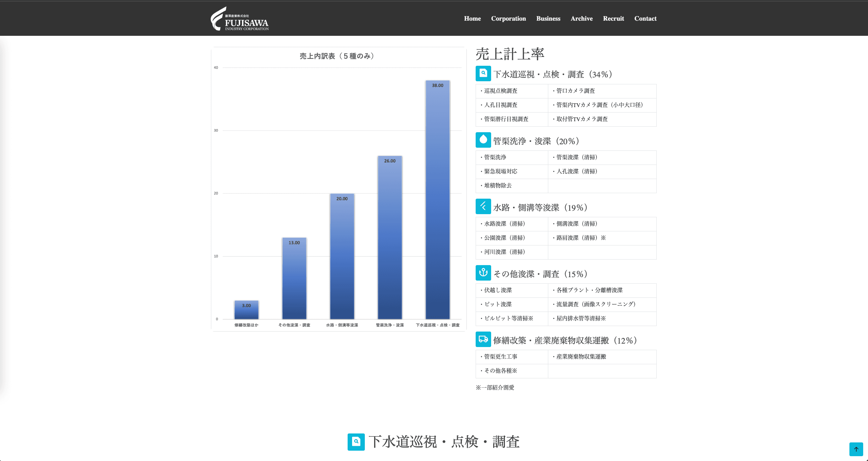Click the magnifier icon beside 下水道巡視・点検・調査
Viewport: 868px width, 461px height.
coord(483,74)
